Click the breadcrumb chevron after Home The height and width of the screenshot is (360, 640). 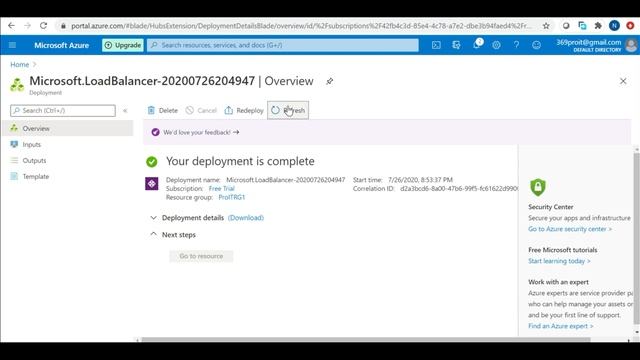click(35, 64)
